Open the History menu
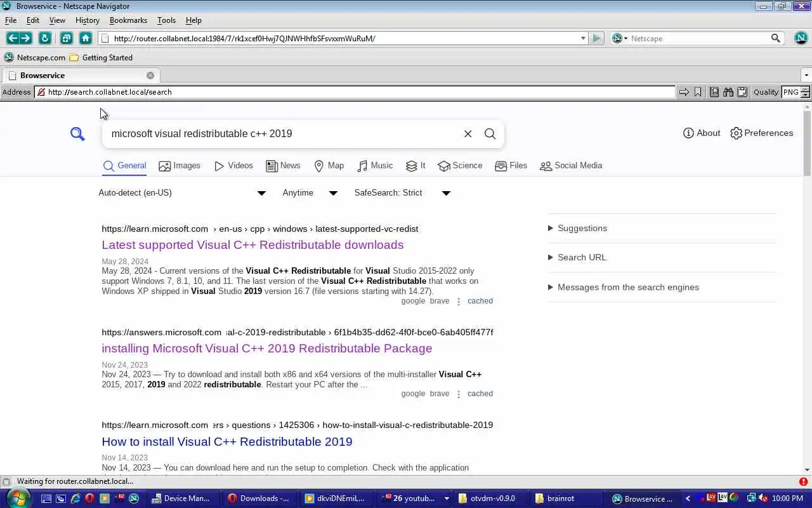Image resolution: width=812 pixels, height=508 pixels. click(87, 20)
